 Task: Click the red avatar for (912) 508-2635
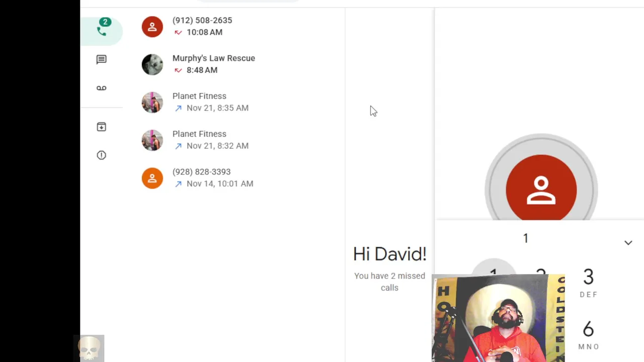point(152,27)
